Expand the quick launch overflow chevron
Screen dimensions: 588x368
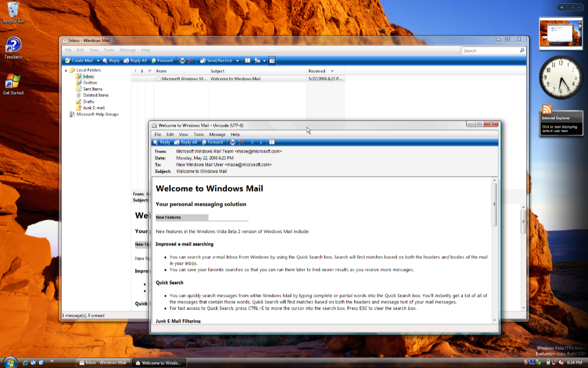(52, 361)
